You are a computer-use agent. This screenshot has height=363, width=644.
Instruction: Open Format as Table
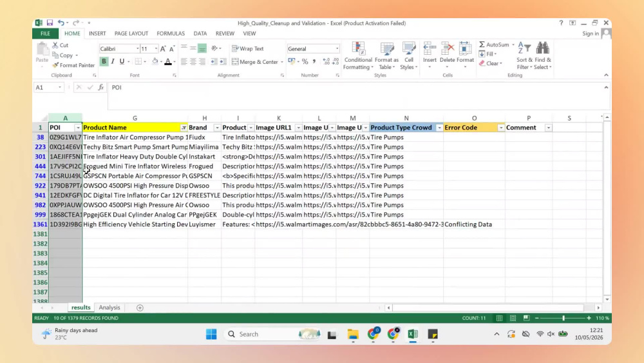point(386,56)
